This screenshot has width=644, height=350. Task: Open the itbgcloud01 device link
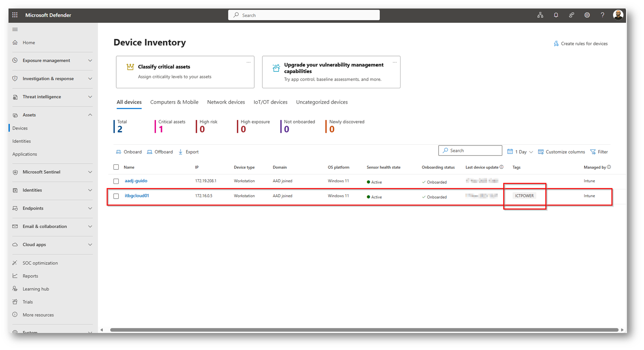click(x=137, y=196)
